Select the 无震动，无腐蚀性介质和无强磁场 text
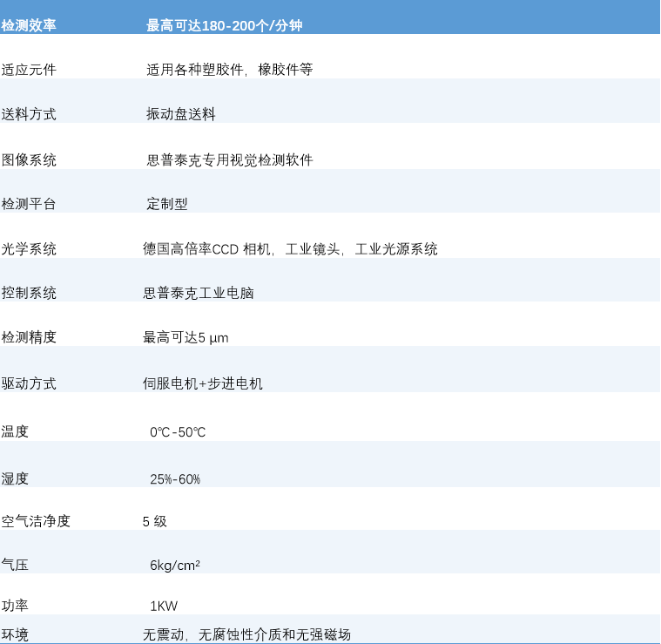Viewport: 661px width, 644px height. (246, 634)
